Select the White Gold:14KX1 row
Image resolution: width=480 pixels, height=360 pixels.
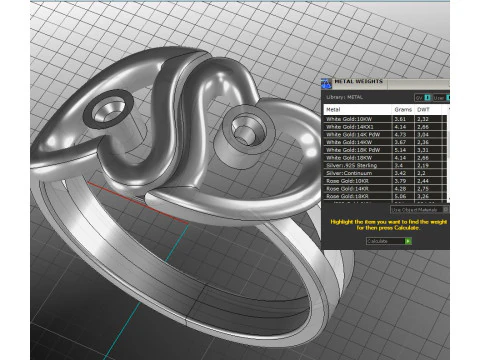(385, 127)
